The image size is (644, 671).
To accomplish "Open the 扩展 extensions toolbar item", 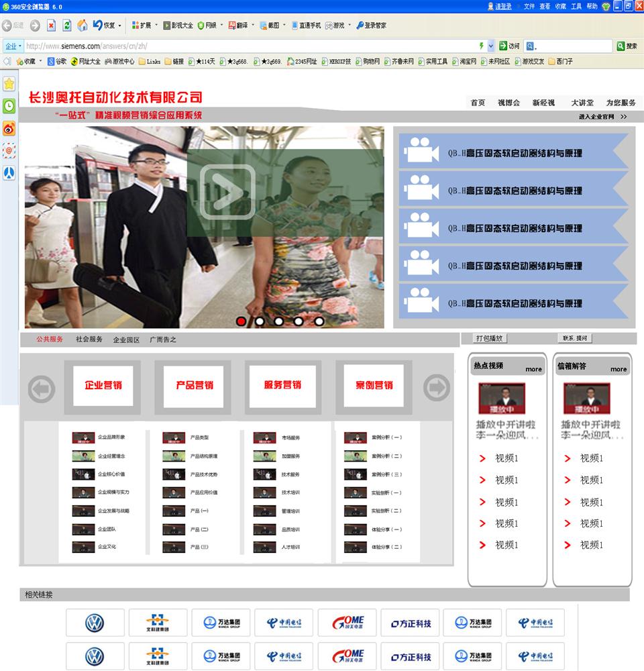I will 141,25.
